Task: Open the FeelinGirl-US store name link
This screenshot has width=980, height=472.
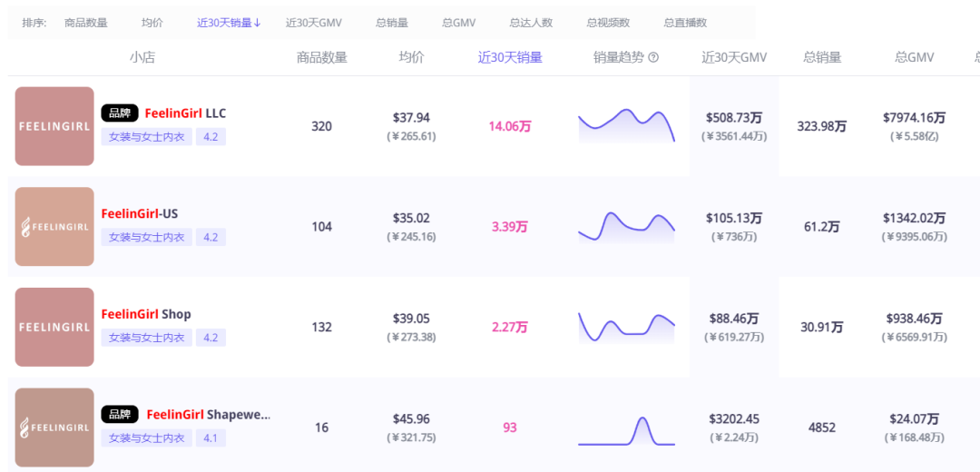Action: click(x=140, y=213)
